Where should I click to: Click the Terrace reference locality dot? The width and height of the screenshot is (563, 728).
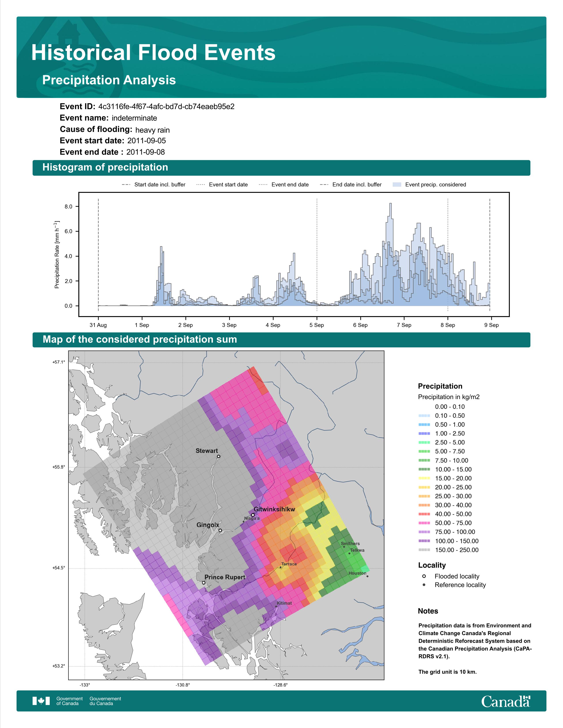pos(280,567)
